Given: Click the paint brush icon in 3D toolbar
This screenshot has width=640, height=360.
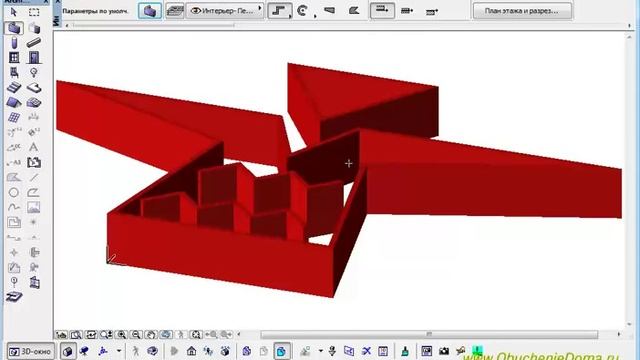Looking at the screenshot, I should pos(405,351).
